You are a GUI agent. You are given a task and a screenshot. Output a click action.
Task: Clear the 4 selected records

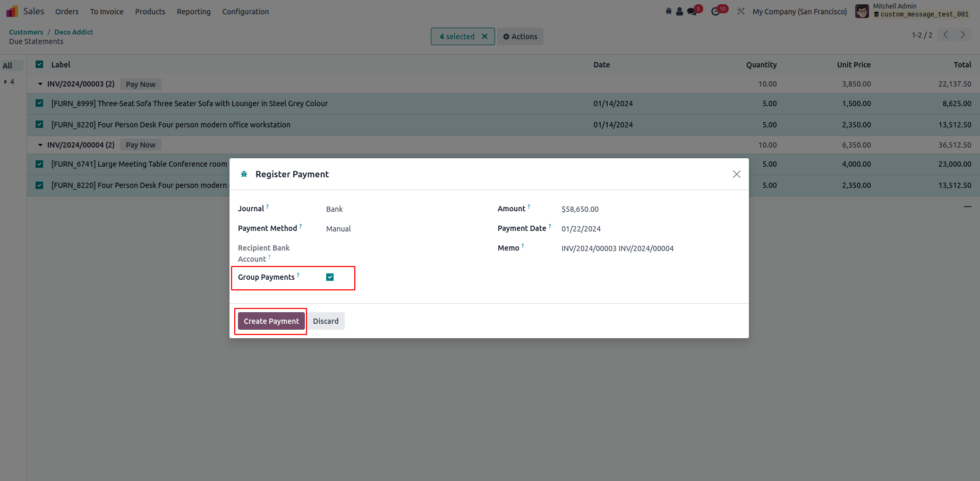[484, 37]
